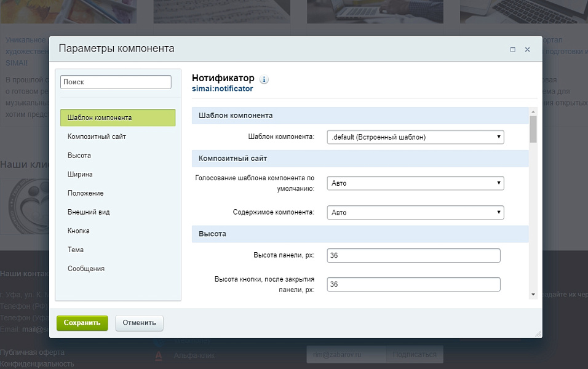Select Тема in the left list

click(x=76, y=250)
